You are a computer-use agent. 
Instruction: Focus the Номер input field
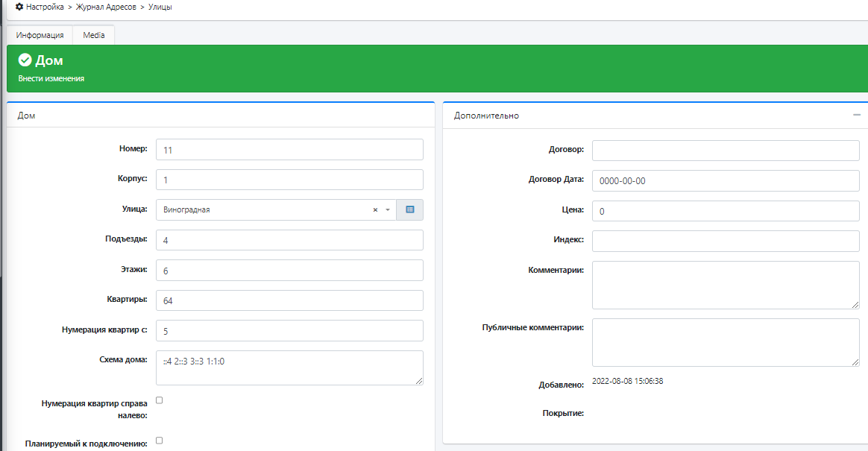click(x=289, y=150)
